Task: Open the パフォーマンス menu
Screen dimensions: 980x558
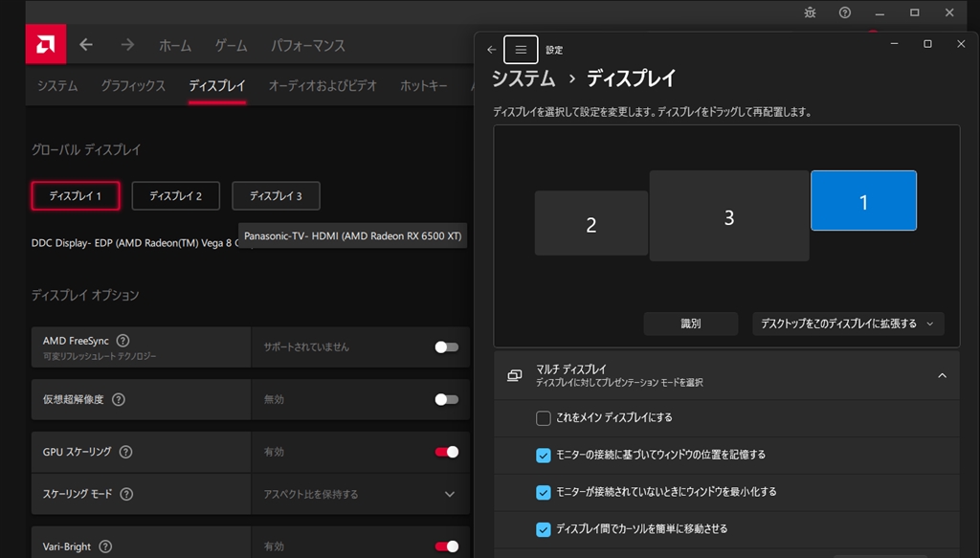Action: (x=307, y=45)
